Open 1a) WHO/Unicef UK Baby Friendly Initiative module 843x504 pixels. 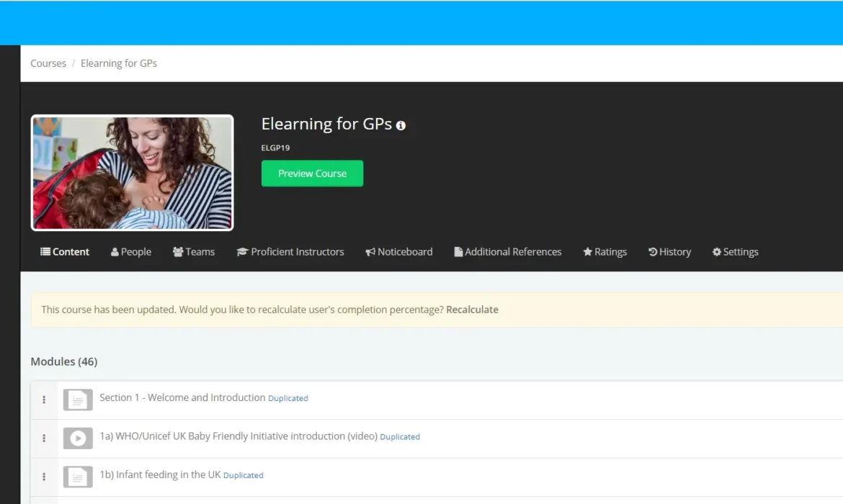[x=238, y=436]
